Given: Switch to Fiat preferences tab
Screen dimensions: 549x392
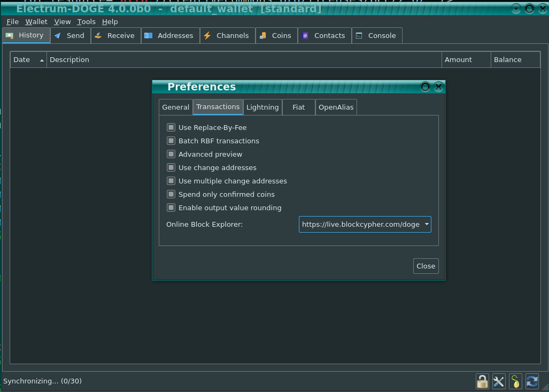Looking at the screenshot, I should [x=299, y=107].
